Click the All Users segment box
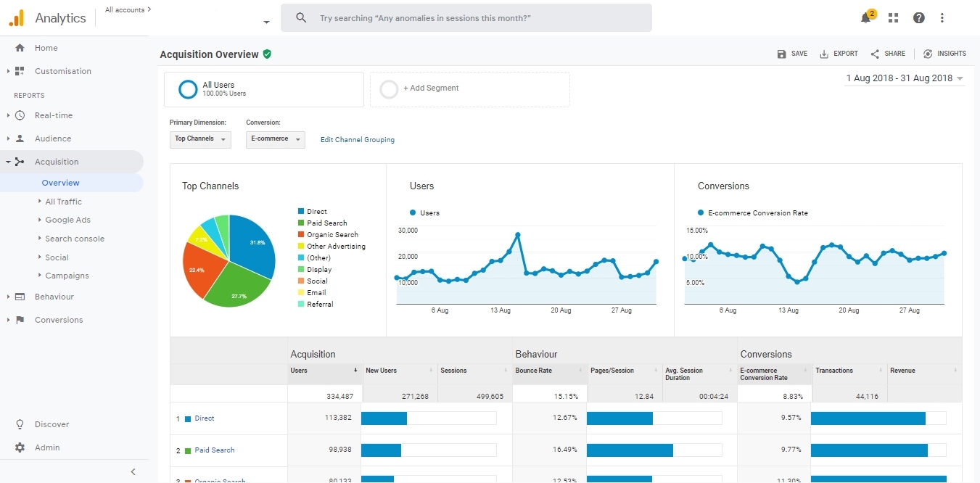 (264, 89)
